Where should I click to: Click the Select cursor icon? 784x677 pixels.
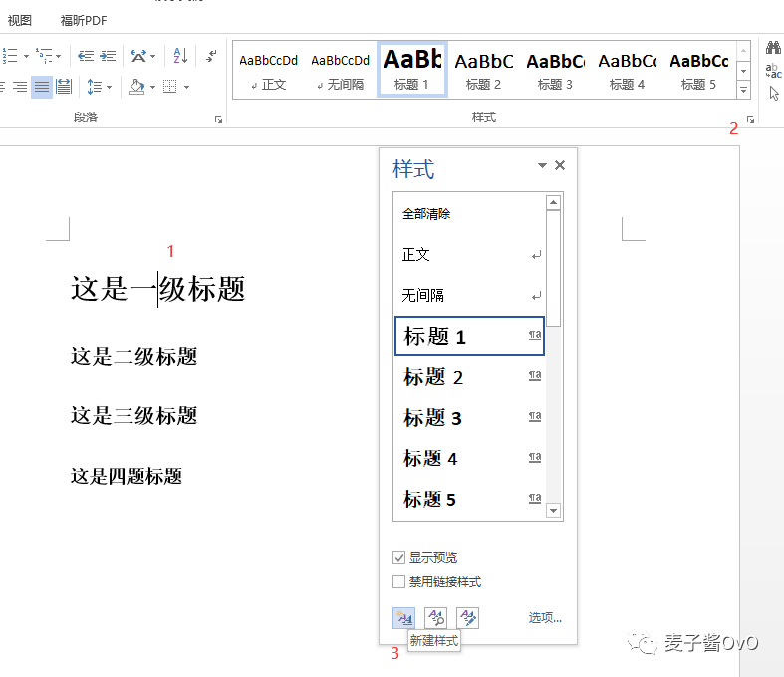click(774, 93)
